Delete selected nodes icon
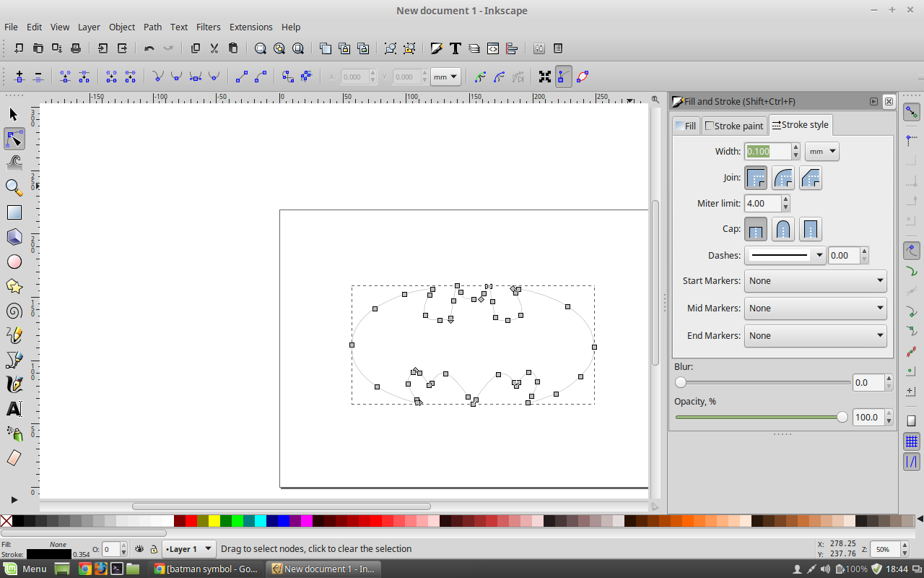924x578 pixels. [38, 77]
